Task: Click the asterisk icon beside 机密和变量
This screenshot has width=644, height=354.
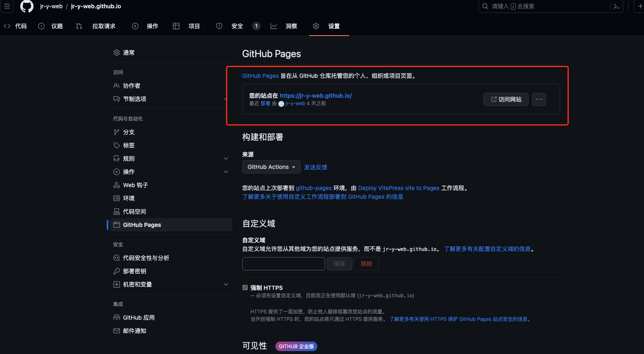Action: [117, 284]
